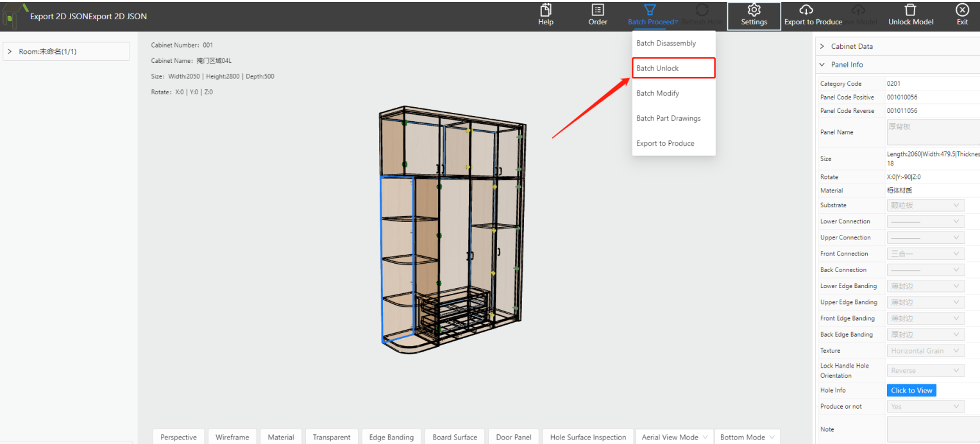Click the Exit icon

click(x=962, y=10)
